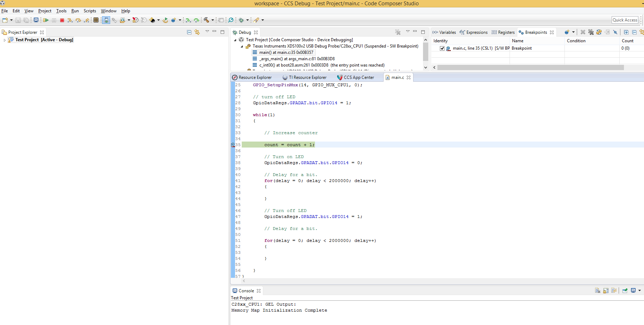
Task: Open the new breakpoint dropdown arrow
Action: click(573, 32)
